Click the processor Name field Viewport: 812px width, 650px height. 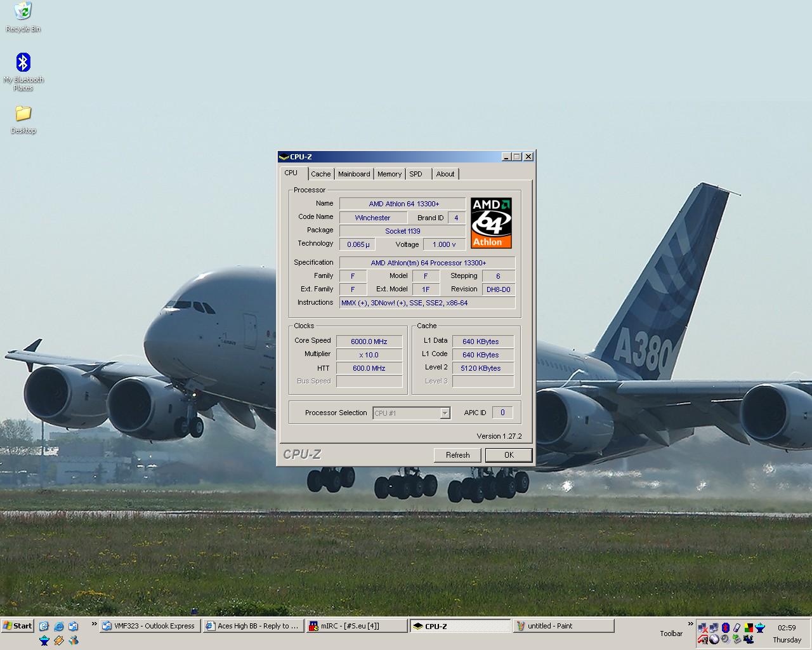(403, 204)
